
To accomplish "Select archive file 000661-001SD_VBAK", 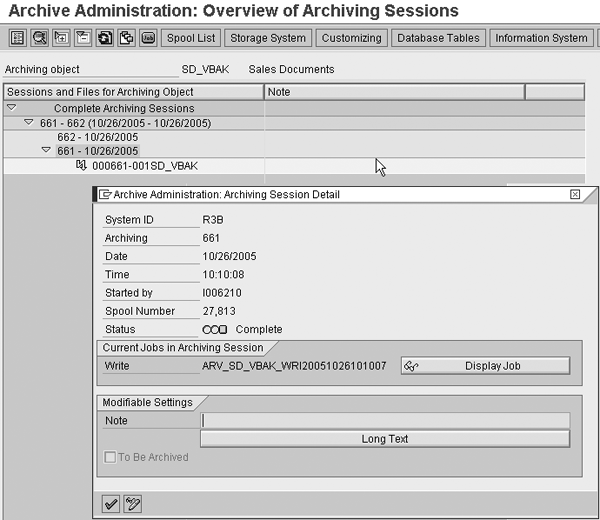I will (145, 166).
